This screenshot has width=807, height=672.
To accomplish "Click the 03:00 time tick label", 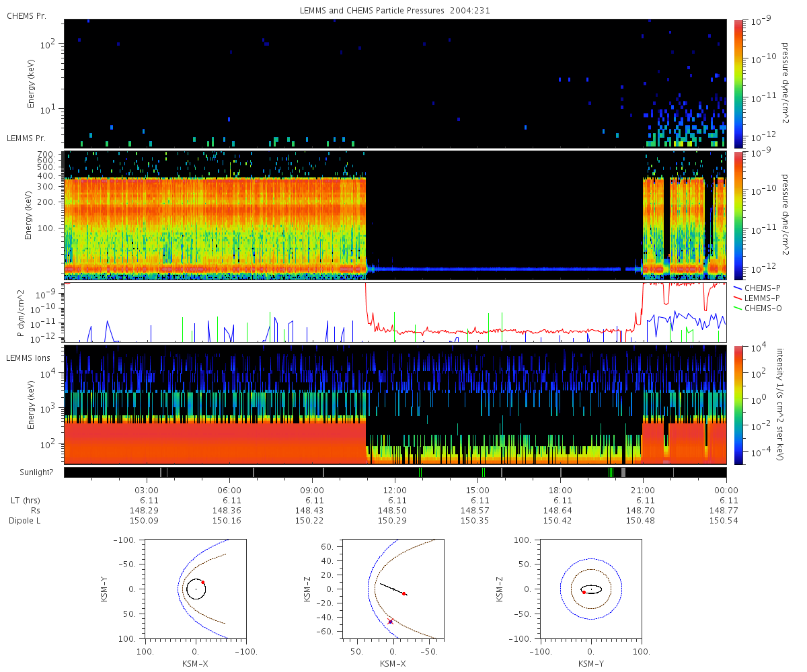I will coord(147,490).
